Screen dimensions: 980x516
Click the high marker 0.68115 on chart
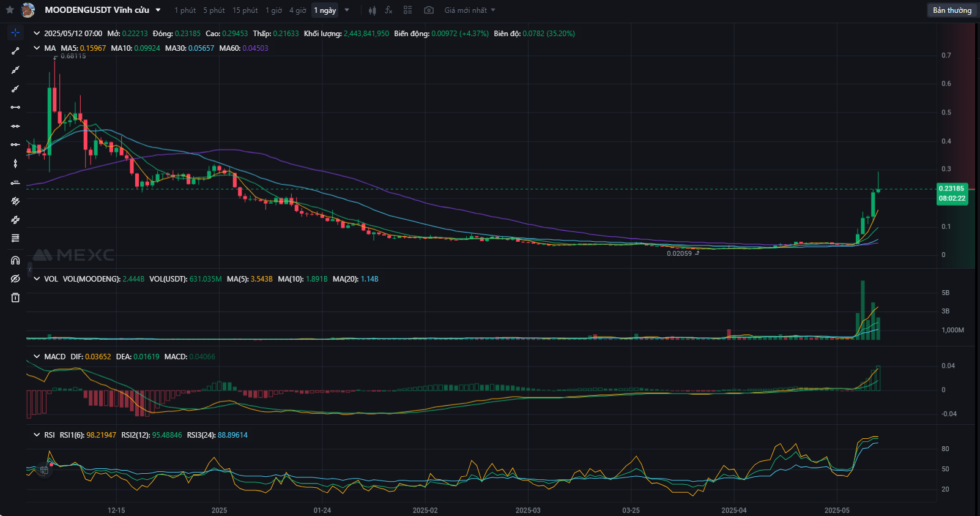[x=73, y=56]
